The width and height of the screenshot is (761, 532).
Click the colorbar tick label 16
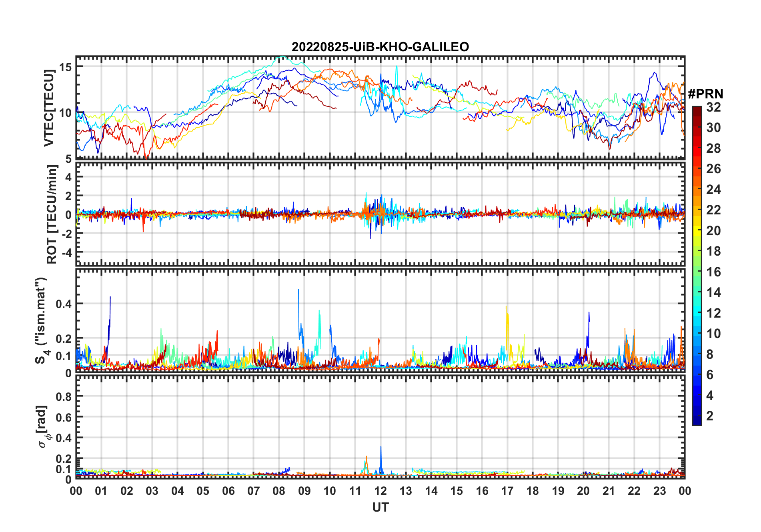(x=713, y=272)
